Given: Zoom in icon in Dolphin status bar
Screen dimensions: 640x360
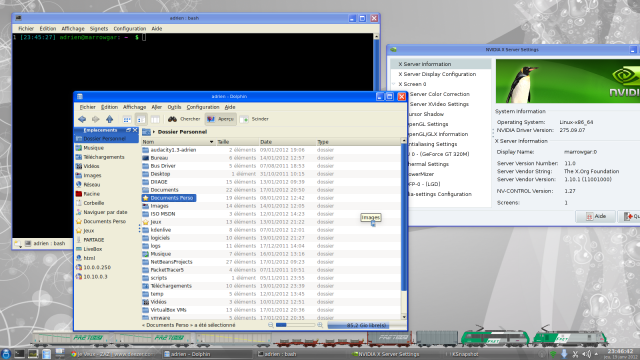Looking at the screenshot, I should 320,325.
